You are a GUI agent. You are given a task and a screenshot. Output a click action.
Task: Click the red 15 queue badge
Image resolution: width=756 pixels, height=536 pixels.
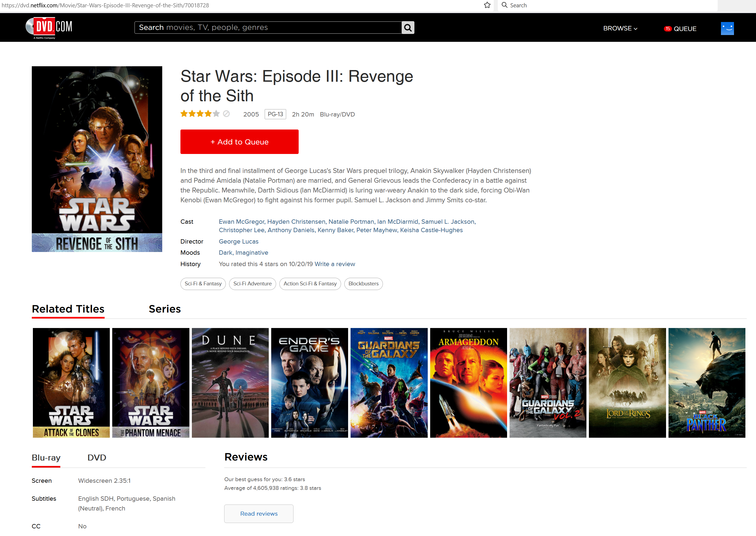(x=667, y=29)
